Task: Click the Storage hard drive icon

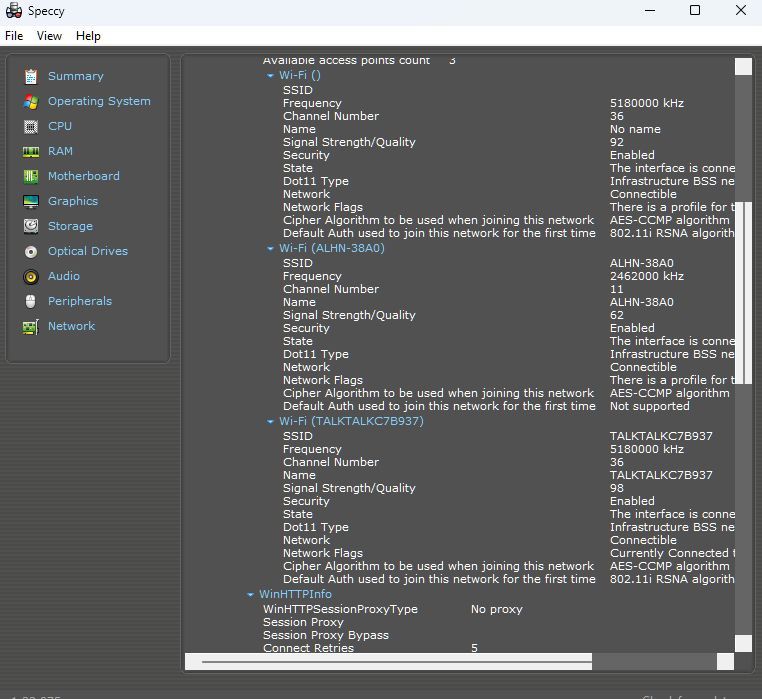Action: click(31, 226)
